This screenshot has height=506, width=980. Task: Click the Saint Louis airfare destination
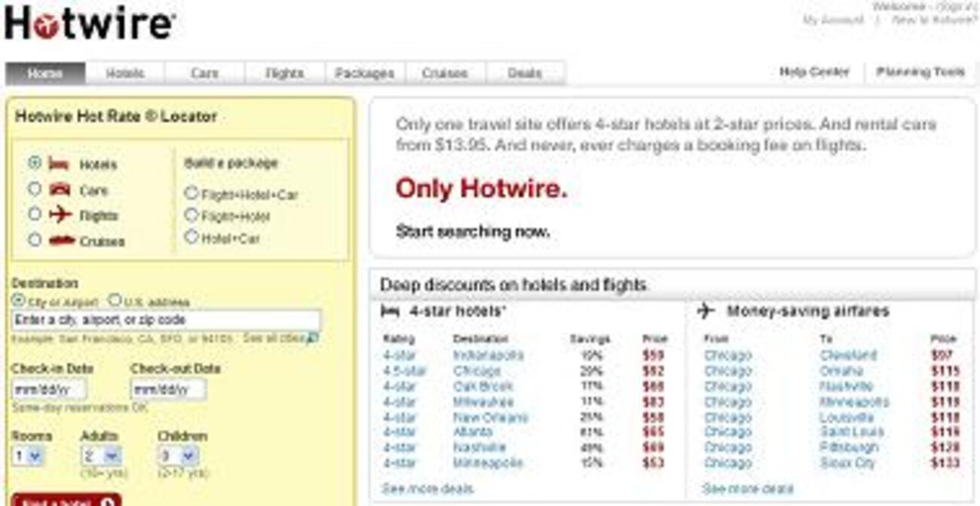pos(853,432)
